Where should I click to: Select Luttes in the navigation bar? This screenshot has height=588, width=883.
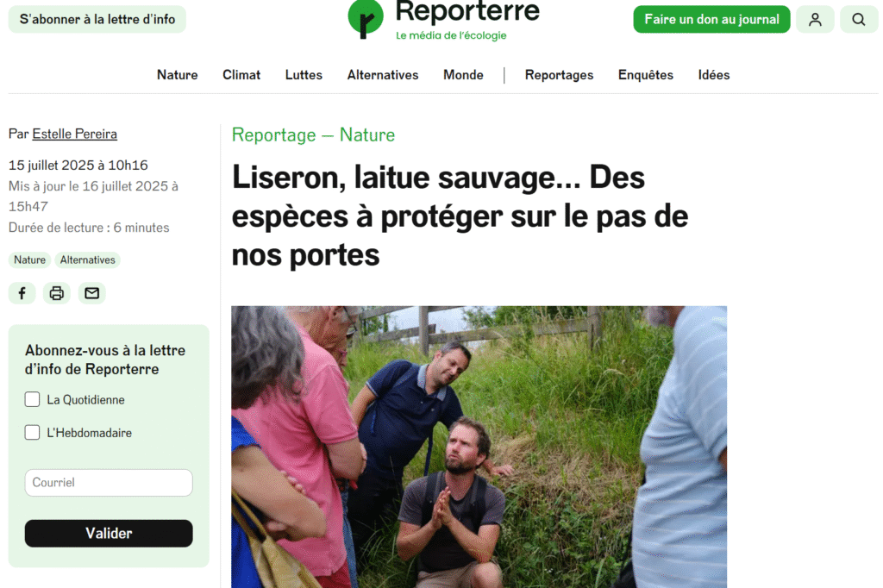pos(304,75)
